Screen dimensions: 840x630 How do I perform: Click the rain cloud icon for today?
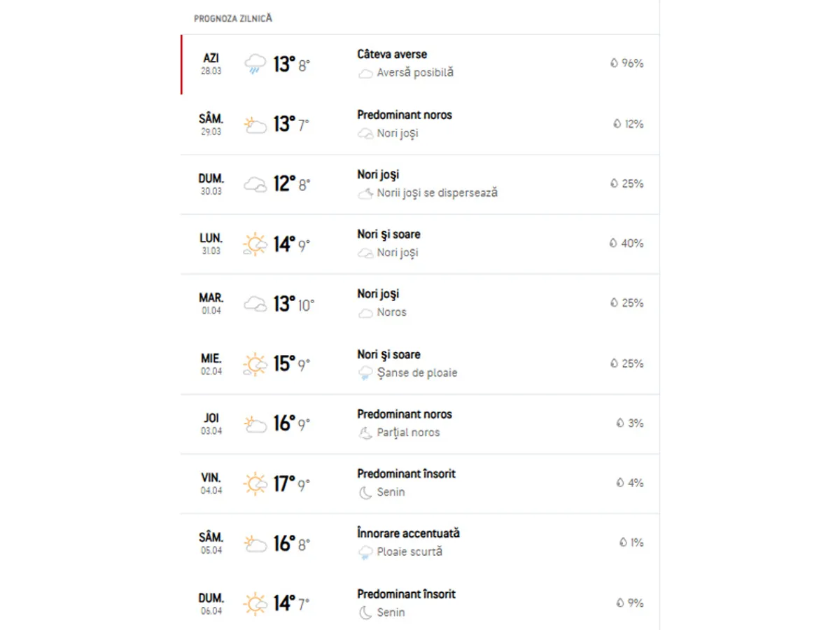(x=255, y=65)
